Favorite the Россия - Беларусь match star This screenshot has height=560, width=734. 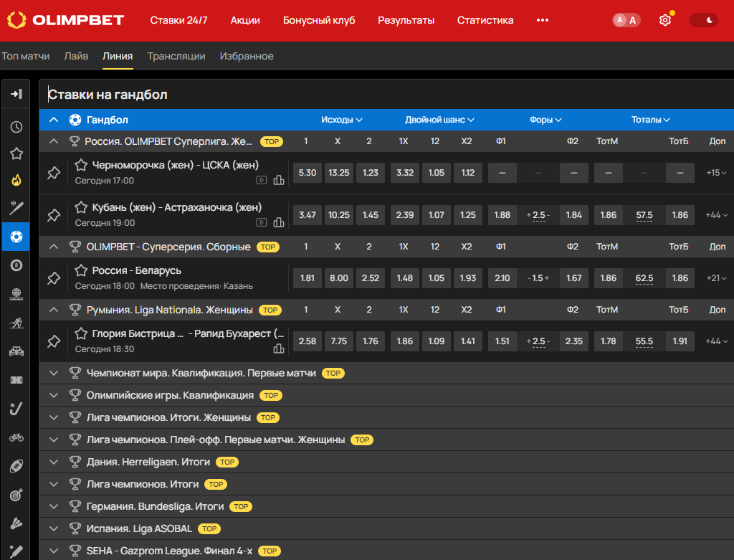click(x=81, y=270)
